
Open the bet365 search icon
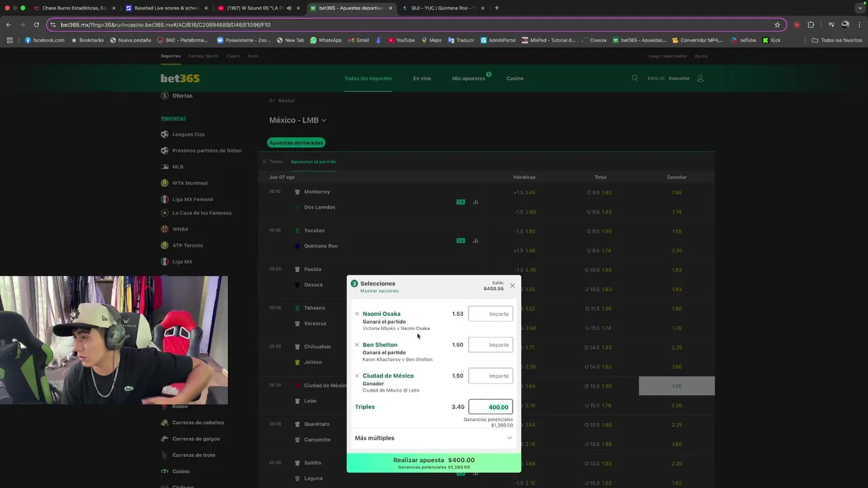[635, 78]
